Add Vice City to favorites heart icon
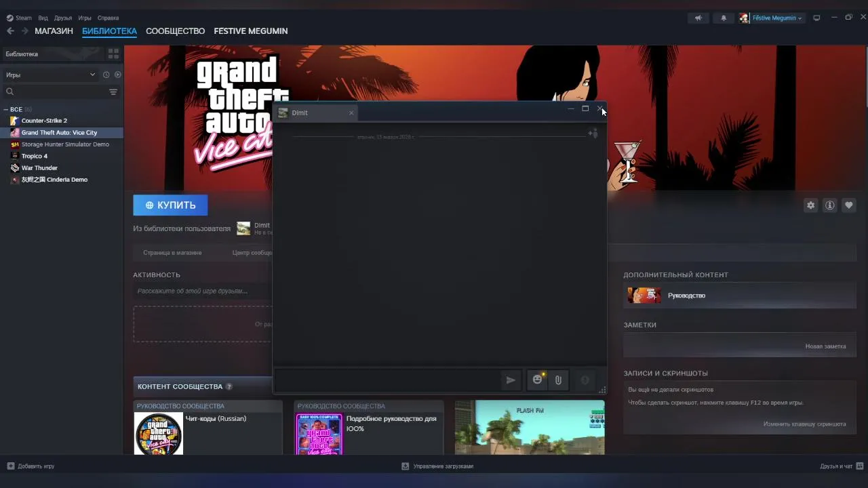The height and width of the screenshot is (488, 868). pos(848,205)
